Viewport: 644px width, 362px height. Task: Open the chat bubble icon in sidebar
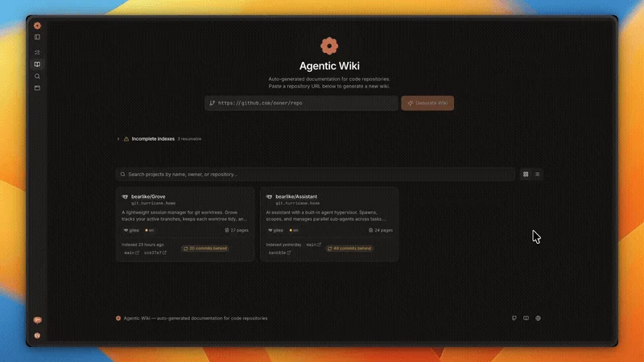pyautogui.click(x=37, y=320)
